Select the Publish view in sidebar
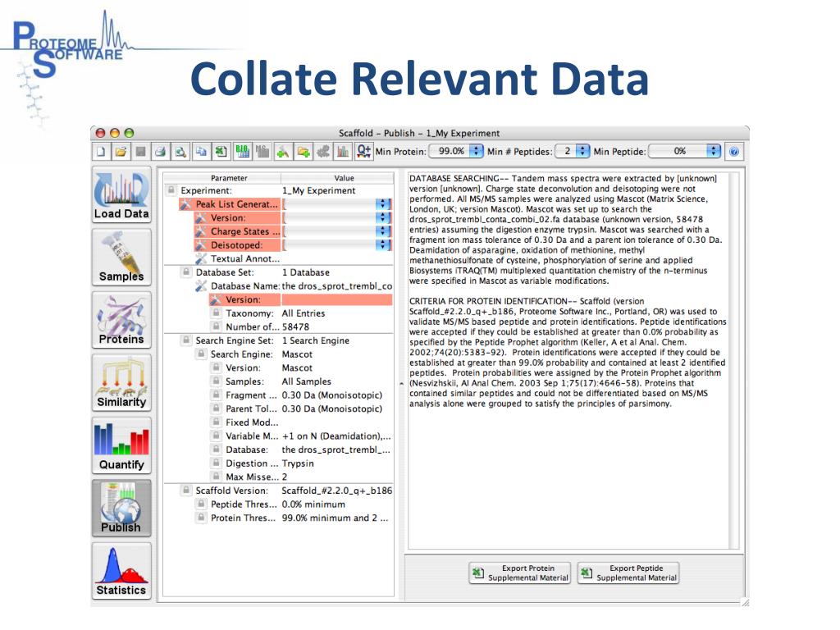840x630 pixels. [121, 509]
